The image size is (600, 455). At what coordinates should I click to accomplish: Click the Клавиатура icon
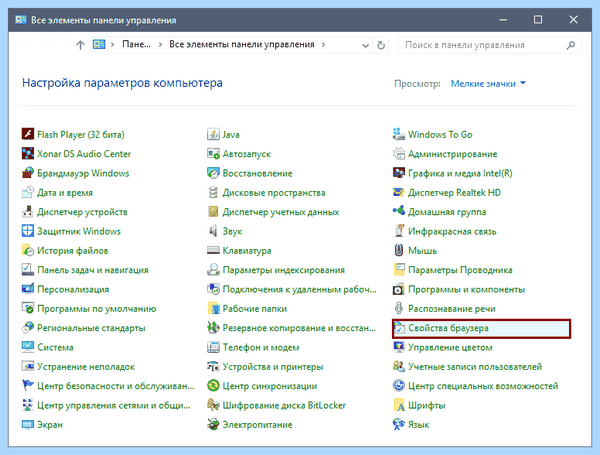(213, 250)
